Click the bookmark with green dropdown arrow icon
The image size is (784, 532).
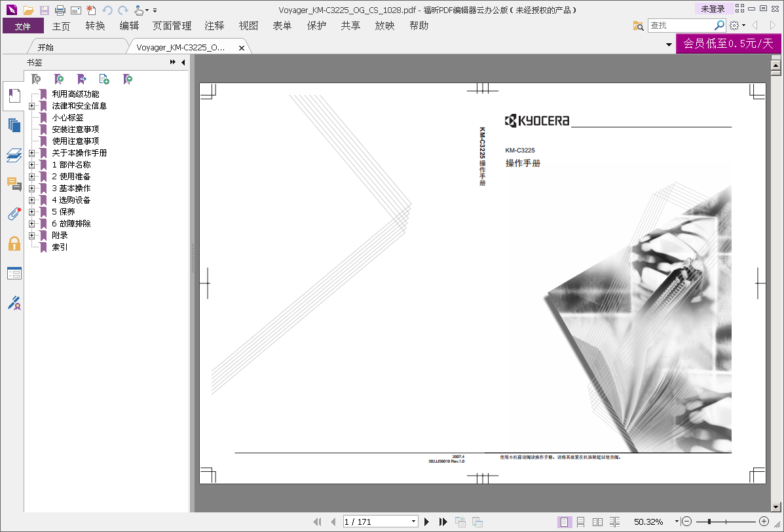pyautogui.click(x=128, y=79)
